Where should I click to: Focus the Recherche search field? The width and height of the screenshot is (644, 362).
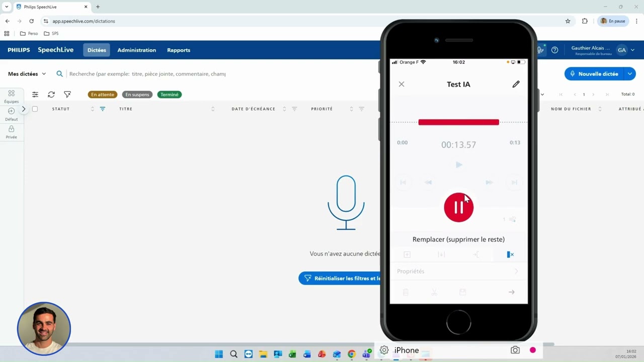pos(147,74)
